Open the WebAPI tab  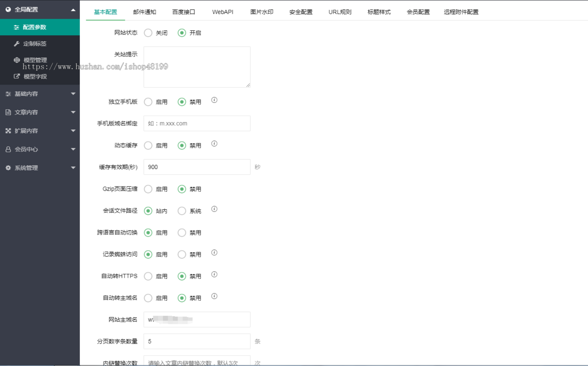(222, 12)
